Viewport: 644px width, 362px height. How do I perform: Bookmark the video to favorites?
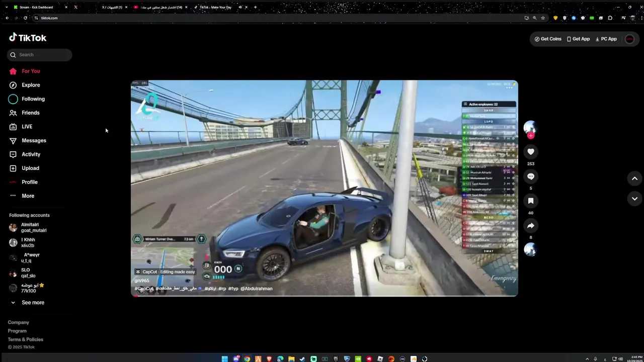pos(530,201)
